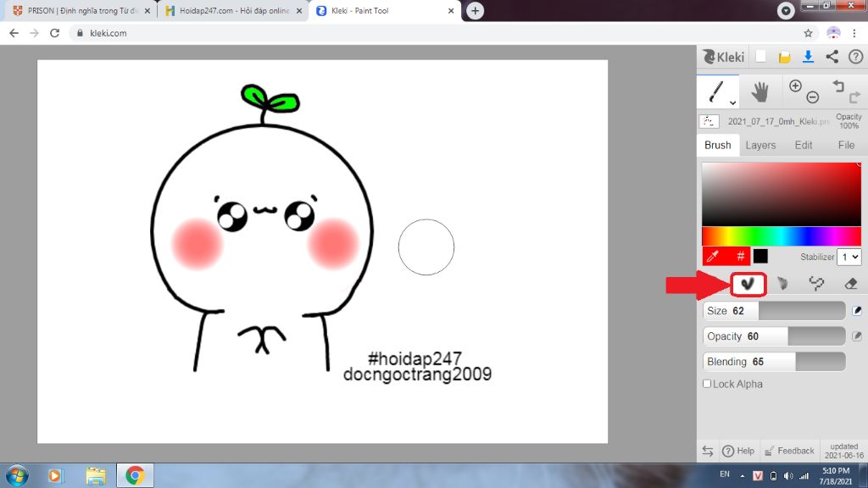Click the layer Opacity 100% label
The width and height of the screenshot is (868, 488).
tap(849, 121)
